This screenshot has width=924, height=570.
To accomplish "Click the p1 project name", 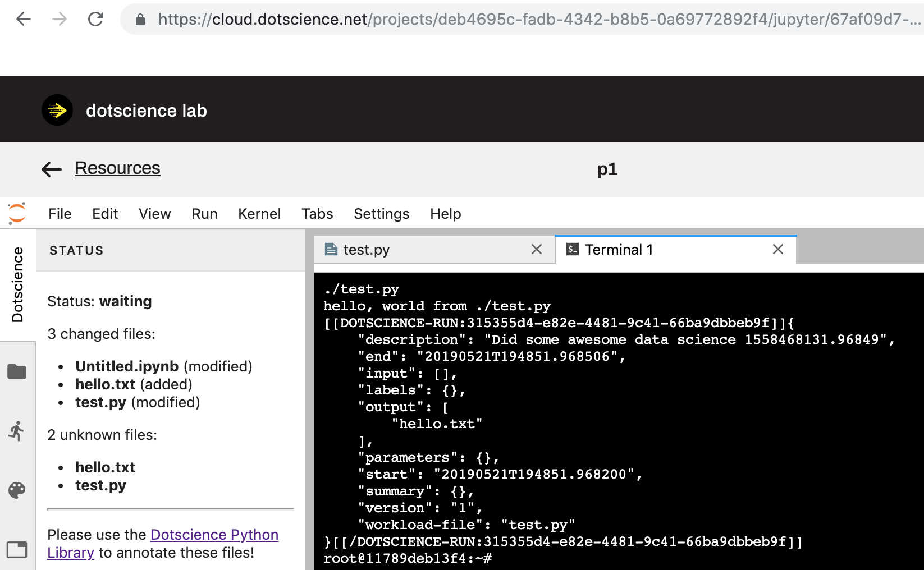I will pos(607,169).
